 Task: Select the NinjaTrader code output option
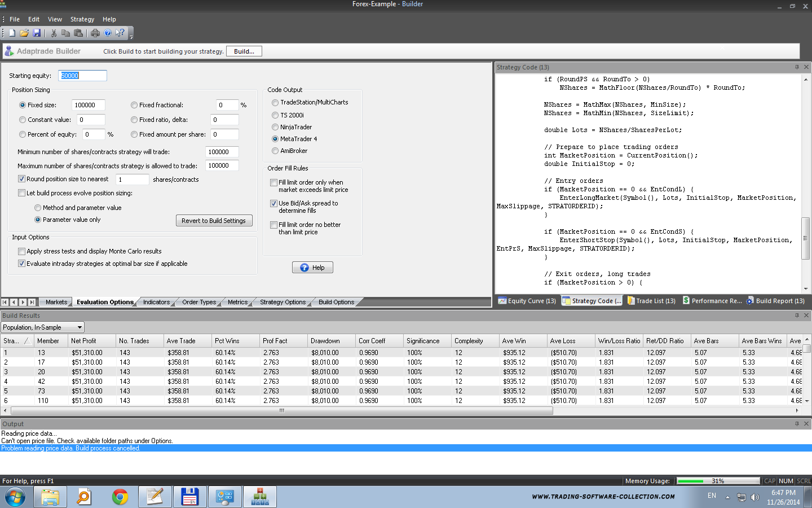point(275,127)
